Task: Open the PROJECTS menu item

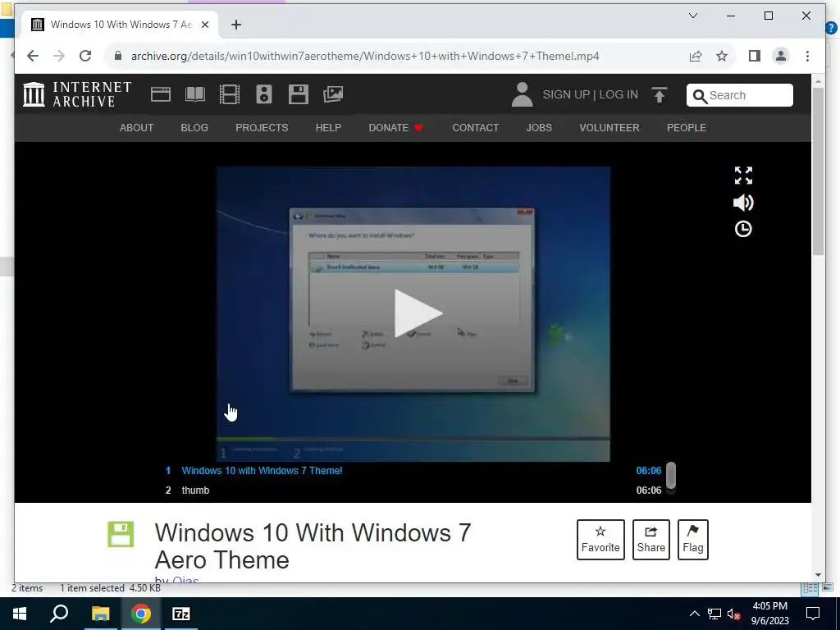Action: 262,127
